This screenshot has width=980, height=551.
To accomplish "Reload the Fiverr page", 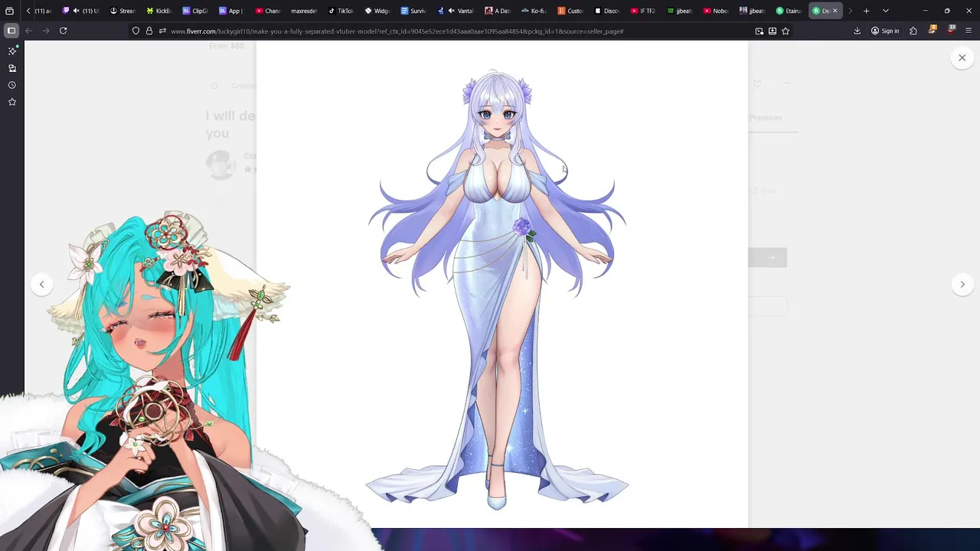I will [63, 31].
